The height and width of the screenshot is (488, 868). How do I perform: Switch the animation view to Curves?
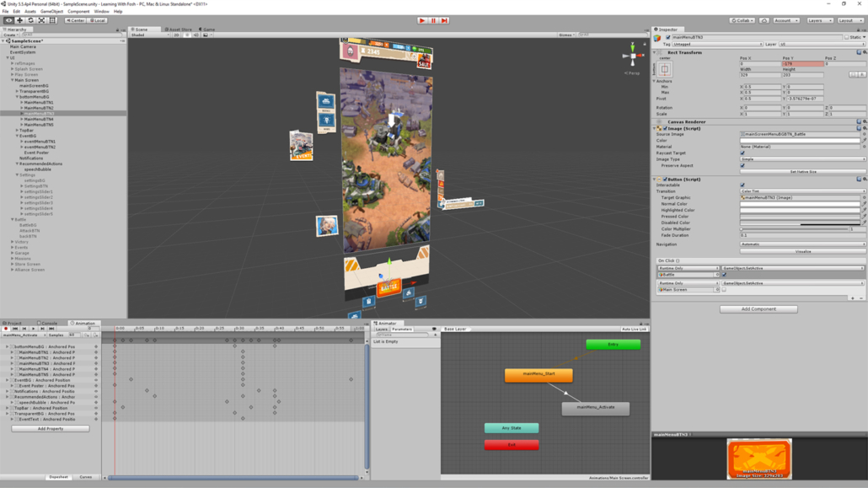coord(86,477)
